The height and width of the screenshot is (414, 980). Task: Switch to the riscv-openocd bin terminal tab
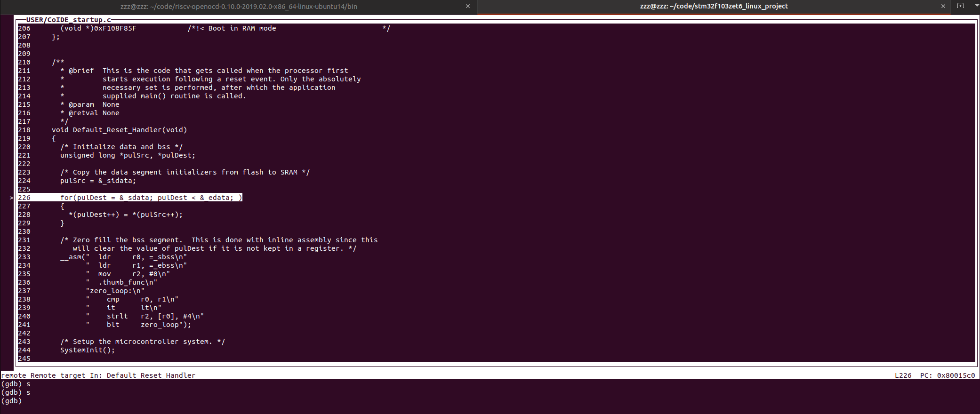pos(238,7)
